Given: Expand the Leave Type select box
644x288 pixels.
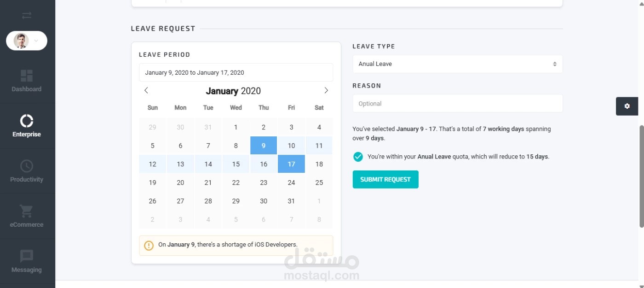Looking at the screenshot, I should click(x=457, y=64).
